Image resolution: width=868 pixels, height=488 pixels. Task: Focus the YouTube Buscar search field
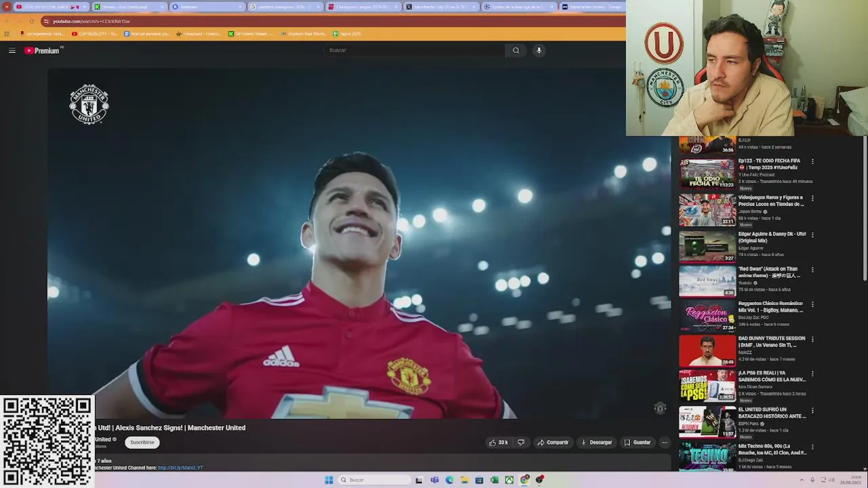tap(415, 50)
